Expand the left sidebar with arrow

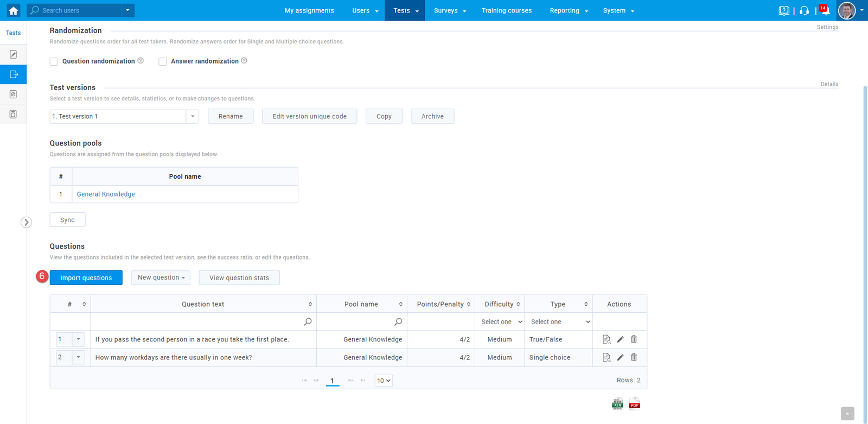tap(26, 222)
